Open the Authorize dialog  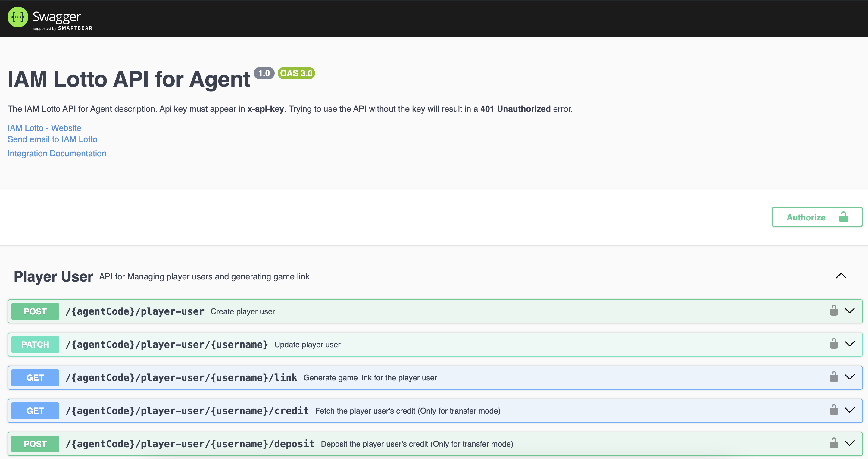[x=816, y=217]
